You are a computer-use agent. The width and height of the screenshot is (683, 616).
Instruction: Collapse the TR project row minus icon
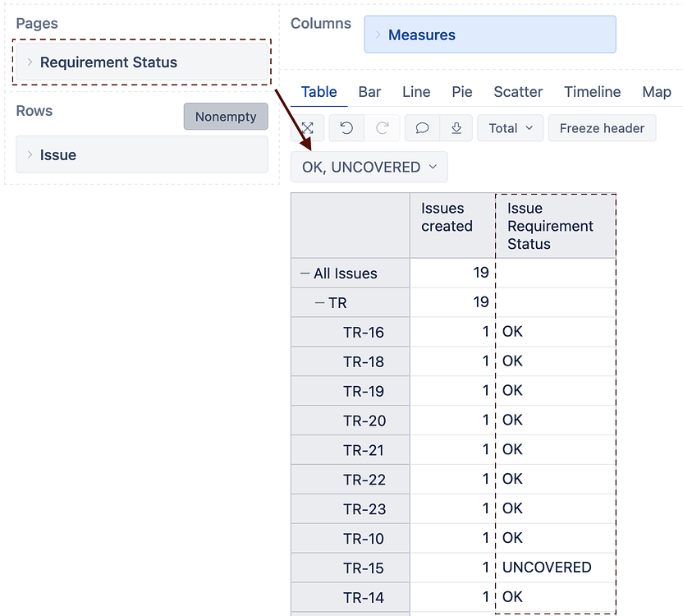tap(320, 303)
